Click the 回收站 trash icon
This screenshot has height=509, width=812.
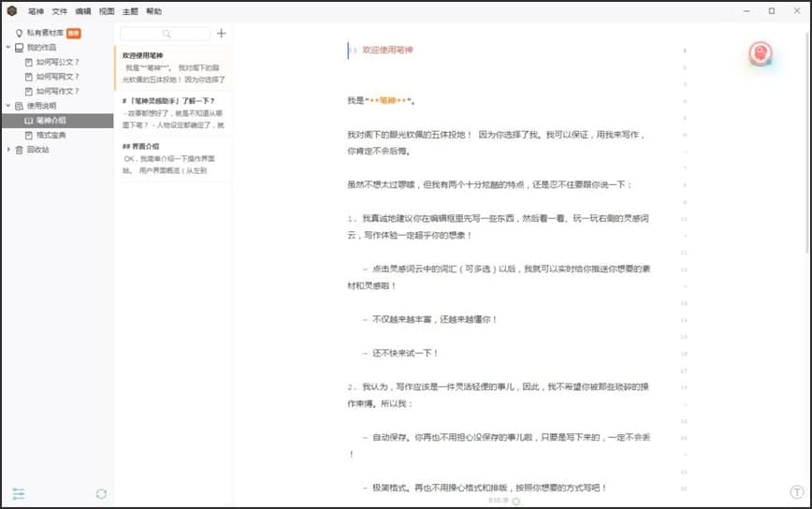coord(20,150)
